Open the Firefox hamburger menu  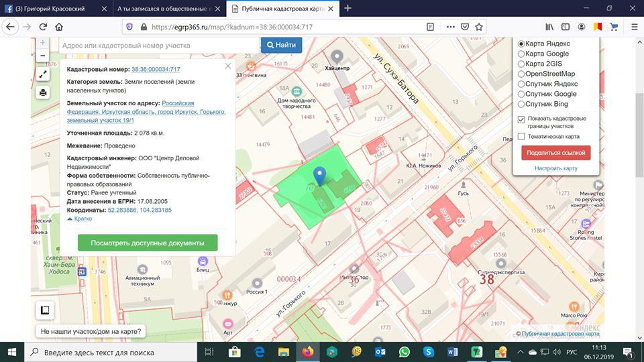(634, 27)
